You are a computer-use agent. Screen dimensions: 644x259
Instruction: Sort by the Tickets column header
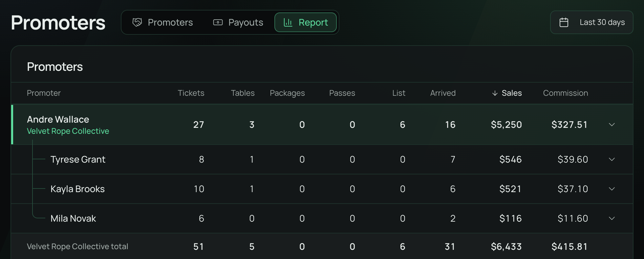point(191,93)
